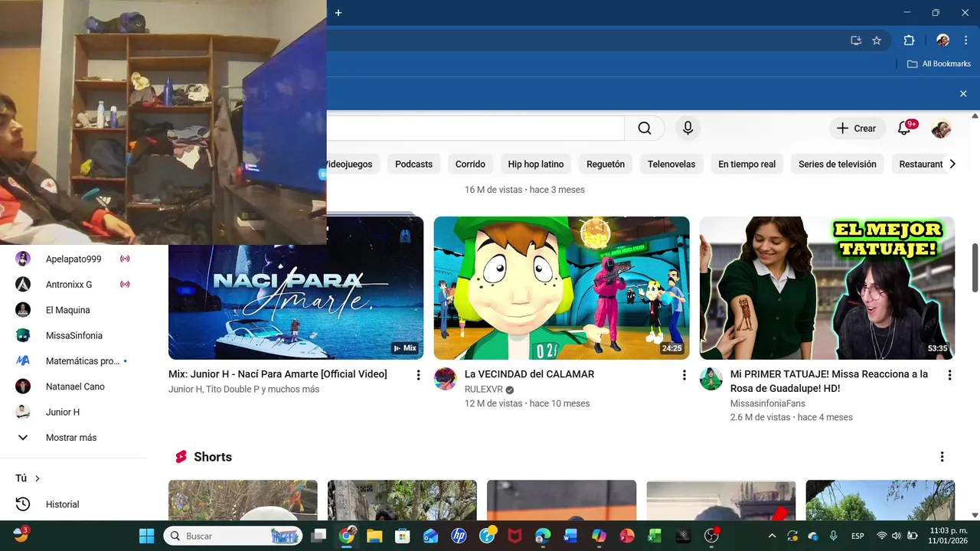
Task: Open Matemáticas pro subscription
Action: coord(73,360)
